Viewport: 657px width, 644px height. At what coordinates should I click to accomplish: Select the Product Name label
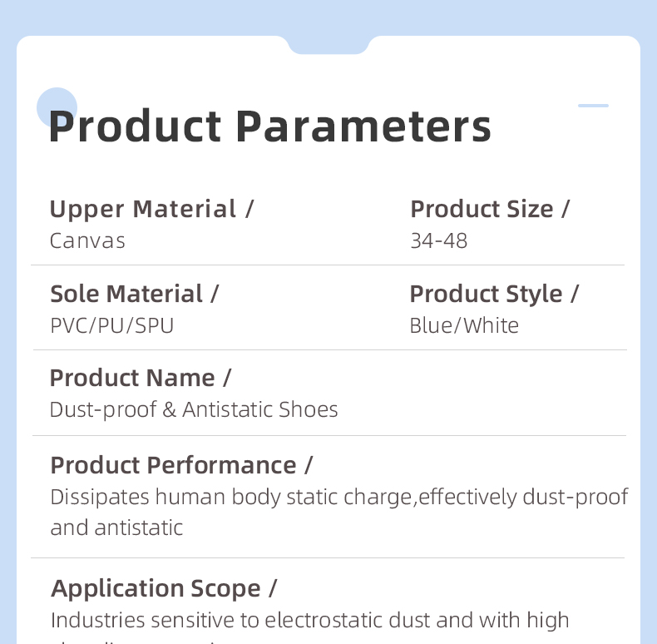point(141,379)
